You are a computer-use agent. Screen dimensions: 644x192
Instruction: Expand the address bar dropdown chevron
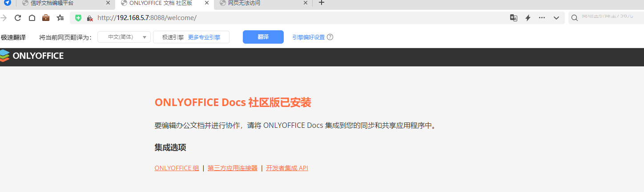(556, 18)
